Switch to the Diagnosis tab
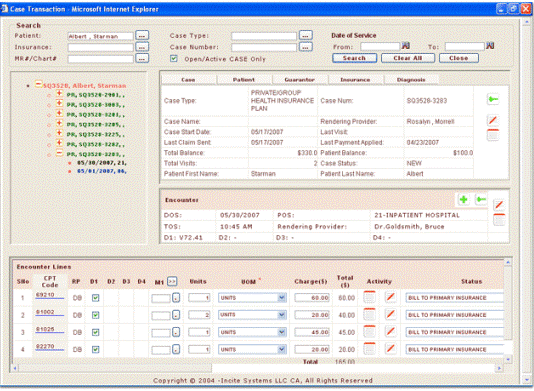The image size is (534, 391). coord(411,80)
